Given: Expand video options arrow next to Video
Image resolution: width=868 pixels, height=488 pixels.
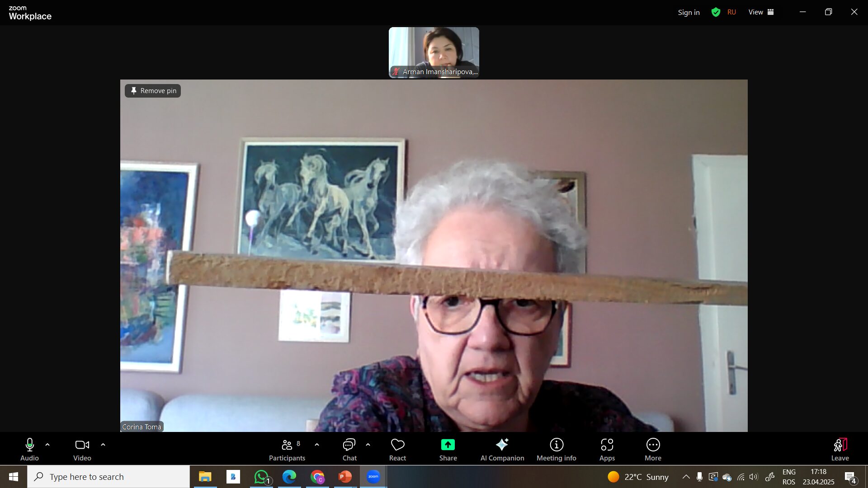Looking at the screenshot, I should point(103,445).
